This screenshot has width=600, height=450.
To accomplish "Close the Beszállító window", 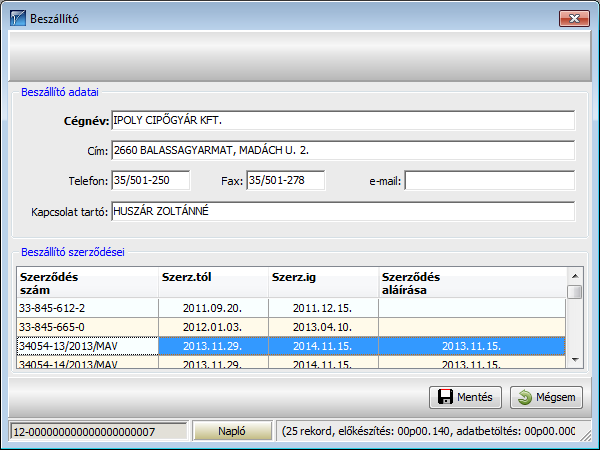I will click(x=574, y=18).
